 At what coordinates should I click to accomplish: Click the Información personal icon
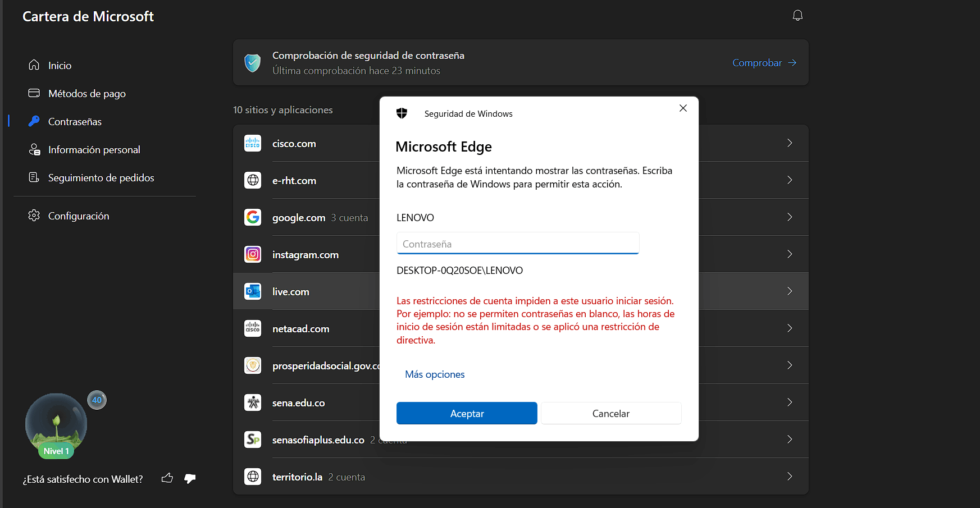click(x=34, y=149)
